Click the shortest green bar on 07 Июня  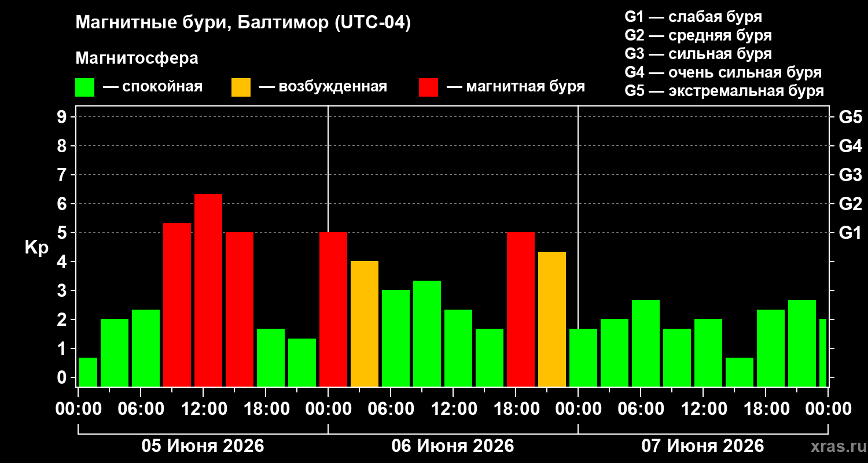pos(740,372)
